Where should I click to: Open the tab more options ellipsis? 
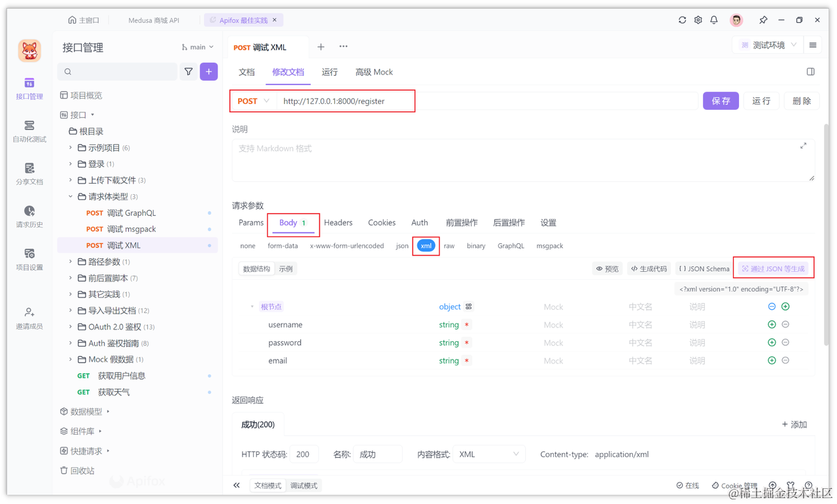click(x=343, y=47)
